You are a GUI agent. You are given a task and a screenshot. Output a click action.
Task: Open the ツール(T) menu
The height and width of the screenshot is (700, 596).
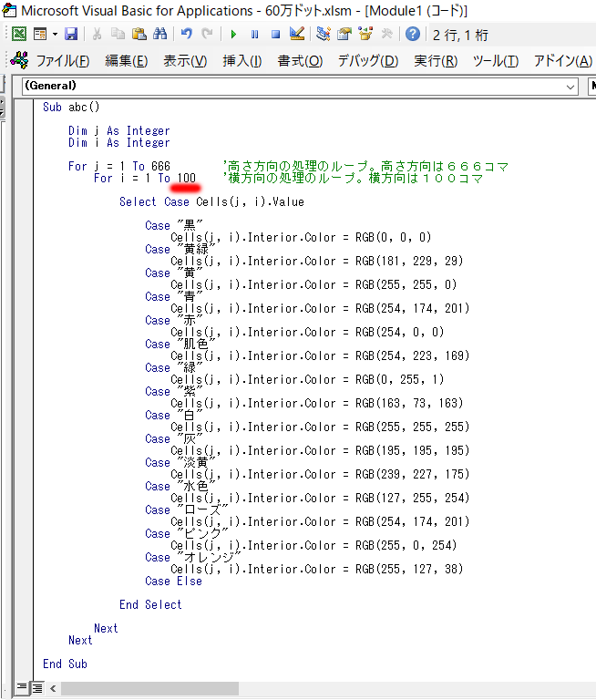[496, 61]
